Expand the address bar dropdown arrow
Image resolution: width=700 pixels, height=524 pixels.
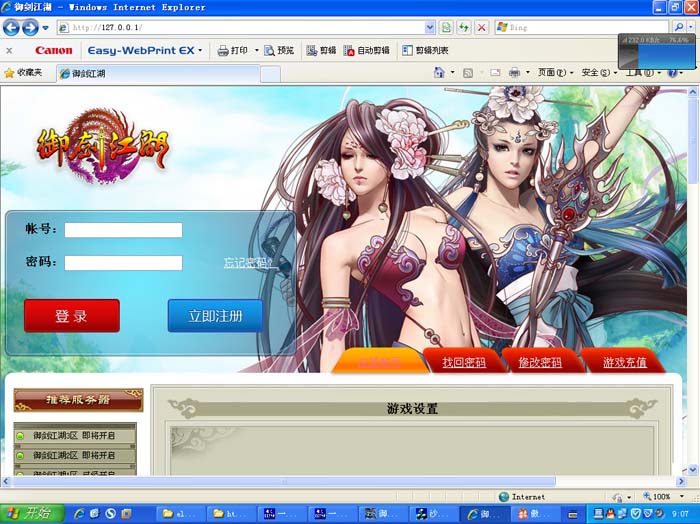click(430, 27)
